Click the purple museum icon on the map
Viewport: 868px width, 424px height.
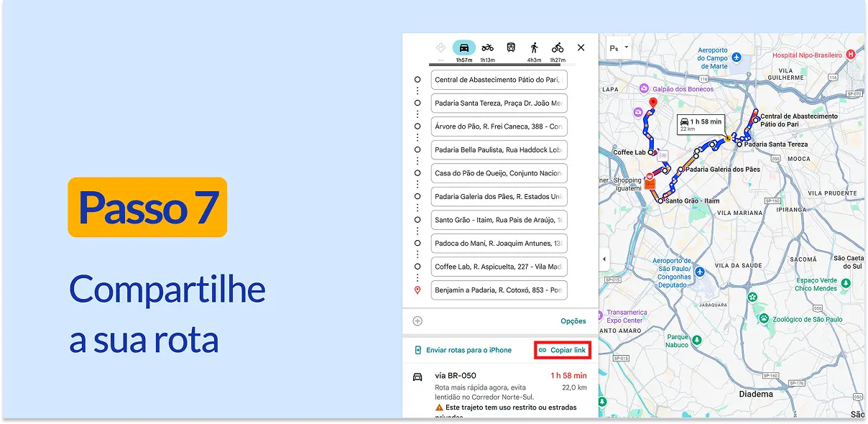638,111
